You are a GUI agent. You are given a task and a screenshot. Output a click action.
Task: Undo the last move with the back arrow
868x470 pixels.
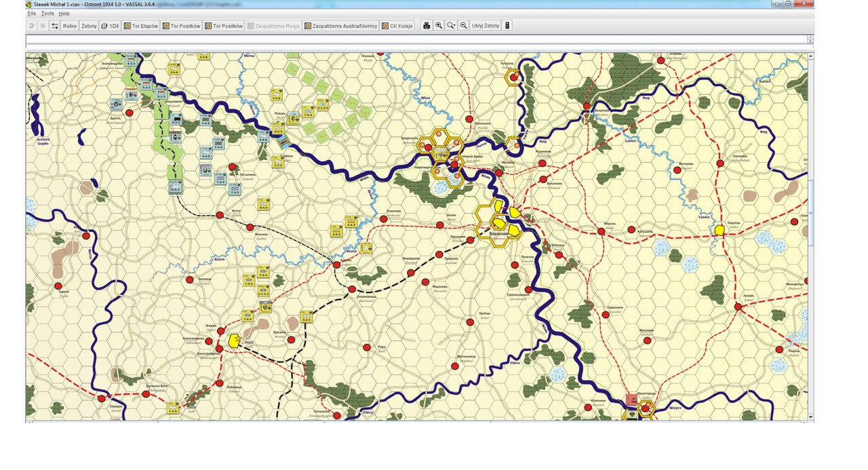click(31, 26)
